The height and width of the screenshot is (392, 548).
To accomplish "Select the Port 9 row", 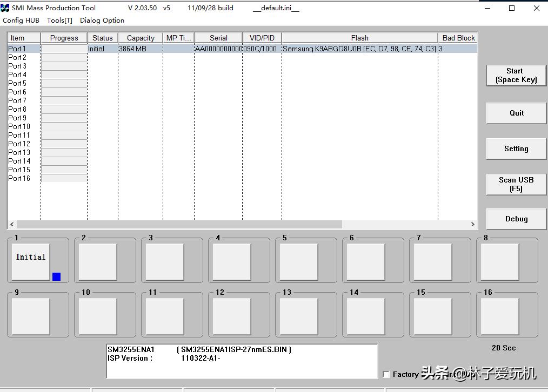I will [x=242, y=118].
